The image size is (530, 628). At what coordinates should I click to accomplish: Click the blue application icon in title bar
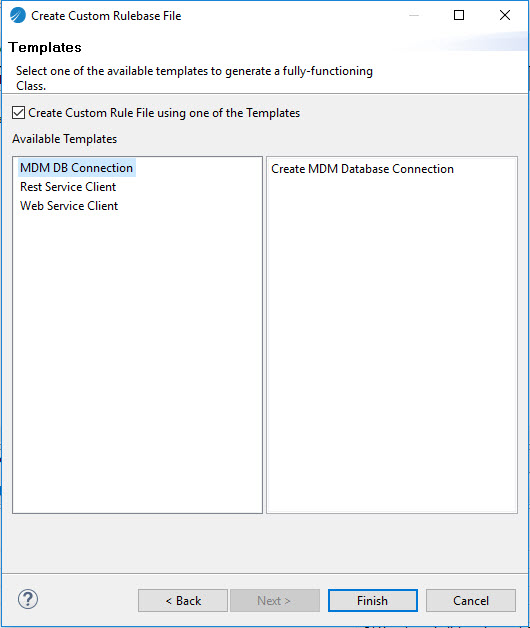tap(18, 16)
